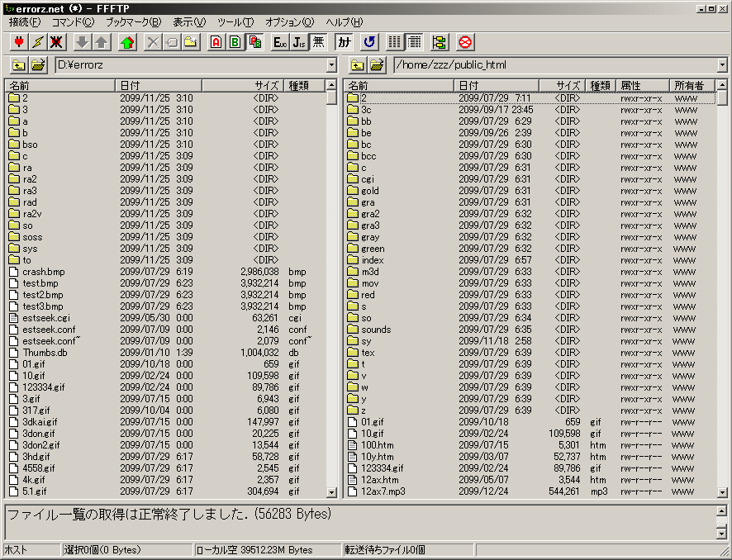
Task: Click the Quick Connect lightning icon
Action: click(x=37, y=42)
